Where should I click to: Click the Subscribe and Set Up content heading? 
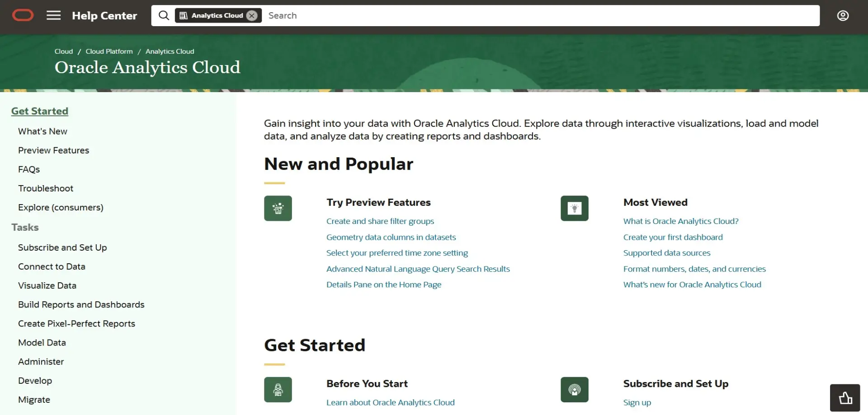coord(675,383)
